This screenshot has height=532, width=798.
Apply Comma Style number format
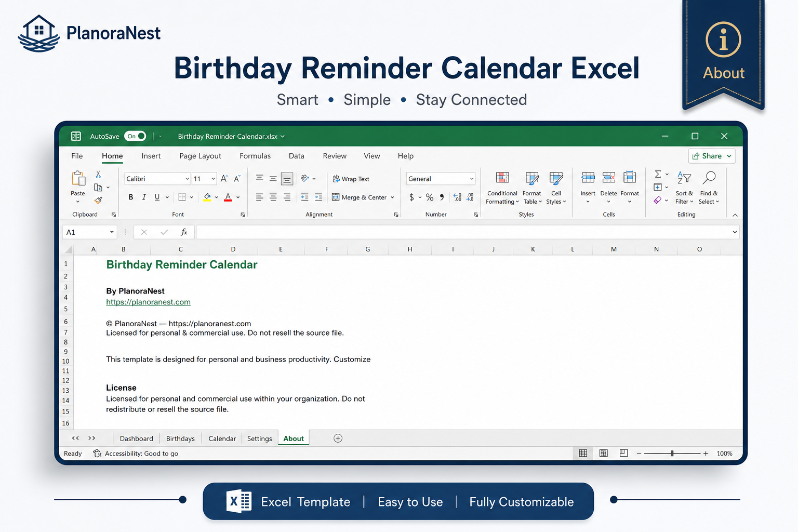(x=442, y=197)
